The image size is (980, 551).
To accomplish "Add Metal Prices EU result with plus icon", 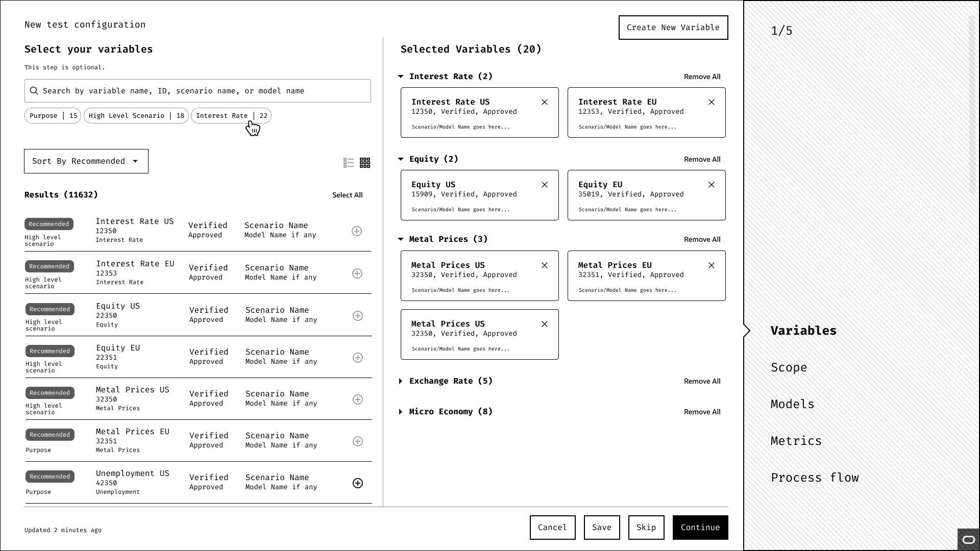I will (x=358, y=441).
